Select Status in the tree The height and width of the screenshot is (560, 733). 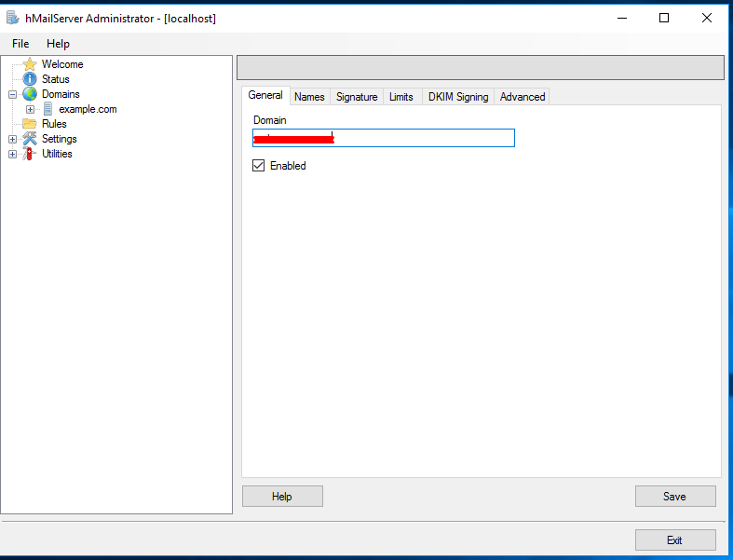point(56,79)
